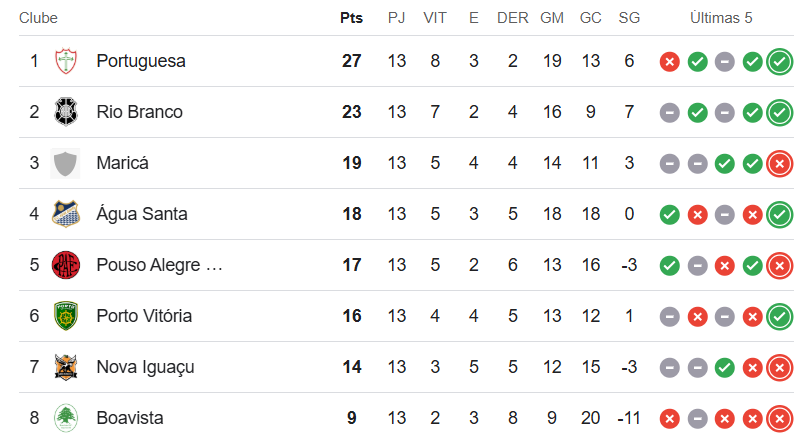
Task: Open the Portuguesa team name
Action: 141,61
